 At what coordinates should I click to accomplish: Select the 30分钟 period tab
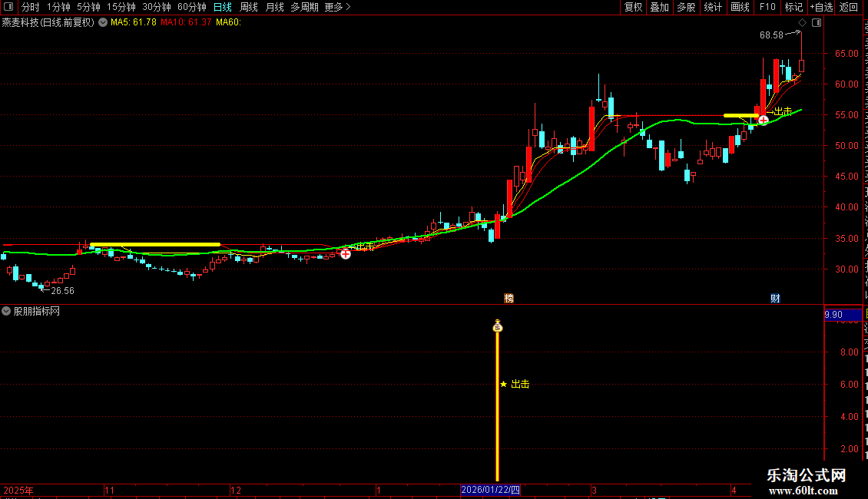click(157, 7)
